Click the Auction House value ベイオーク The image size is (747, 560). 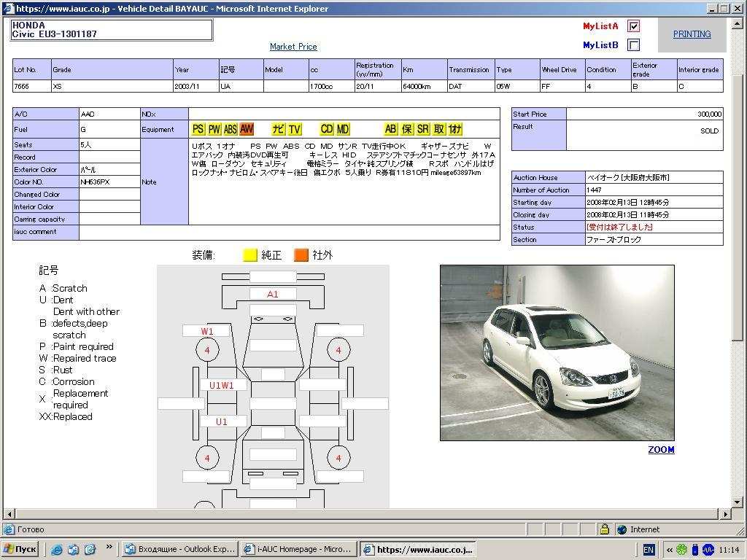(x=628, y=178)
